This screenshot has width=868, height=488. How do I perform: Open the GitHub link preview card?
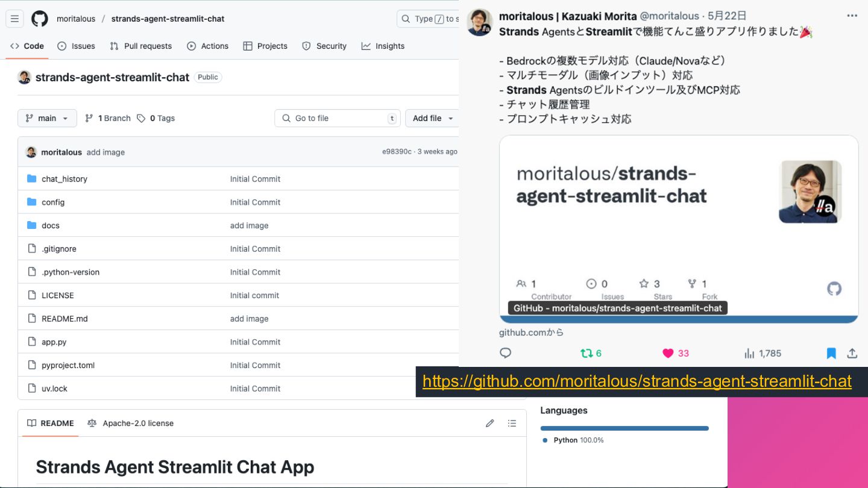pyautogui.click(x=679, y=229)
